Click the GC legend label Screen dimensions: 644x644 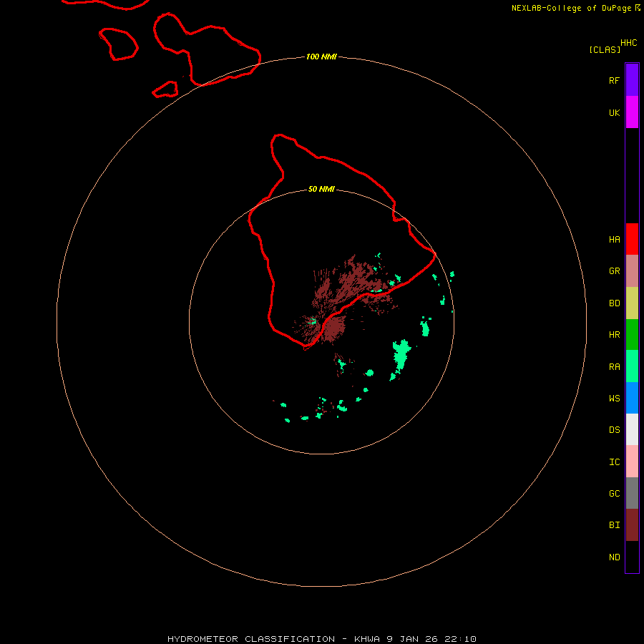point(614,494)
